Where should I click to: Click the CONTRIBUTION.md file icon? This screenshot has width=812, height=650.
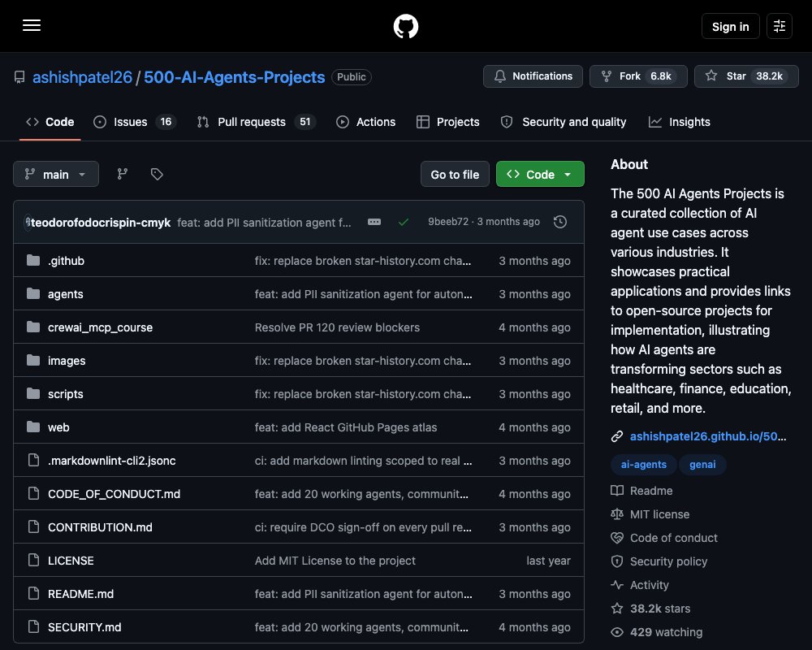(x=33, y=526)
